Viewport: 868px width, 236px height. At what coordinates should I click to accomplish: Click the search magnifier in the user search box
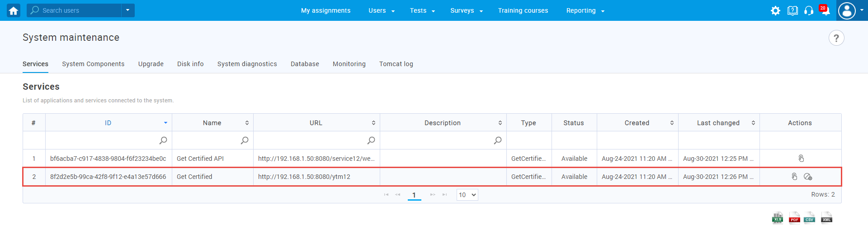click(35, 10)
